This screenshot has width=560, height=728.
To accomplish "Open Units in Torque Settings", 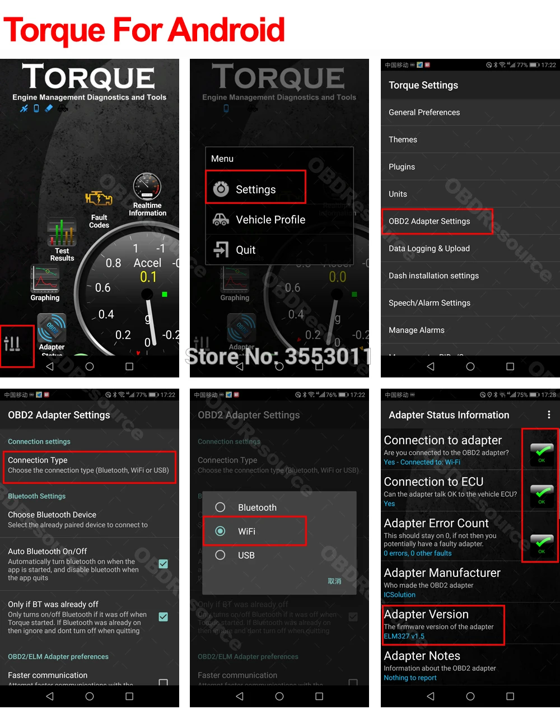I will coord(470,194).
